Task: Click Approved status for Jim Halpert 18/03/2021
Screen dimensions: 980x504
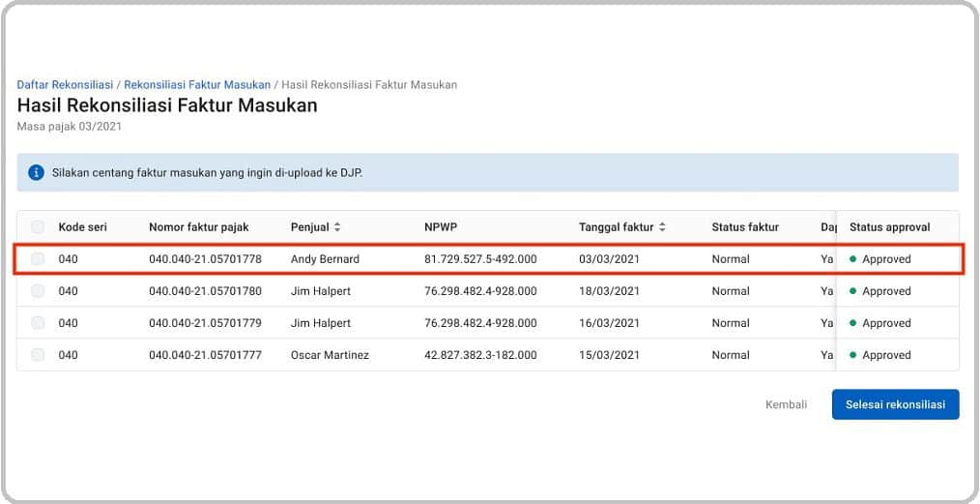Action: point(886,291)
